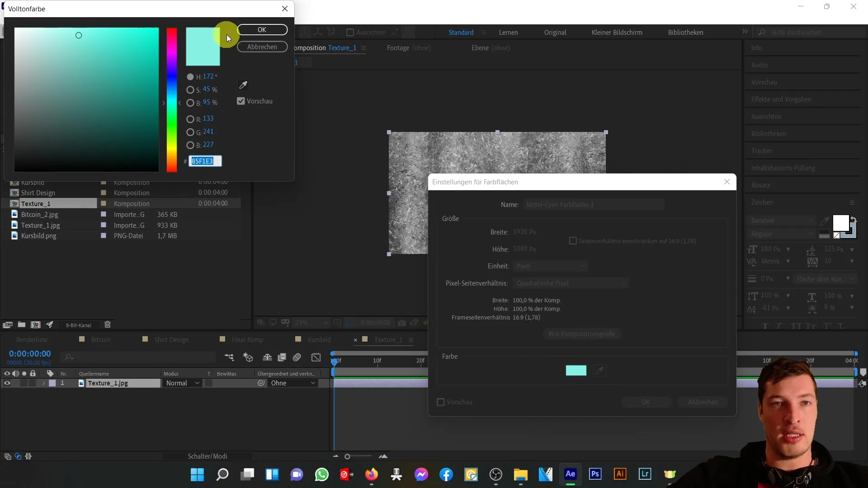868x488 pixels.
Task: Expand the Texture_1.jpg layer properties
Action: click(43, 383)
